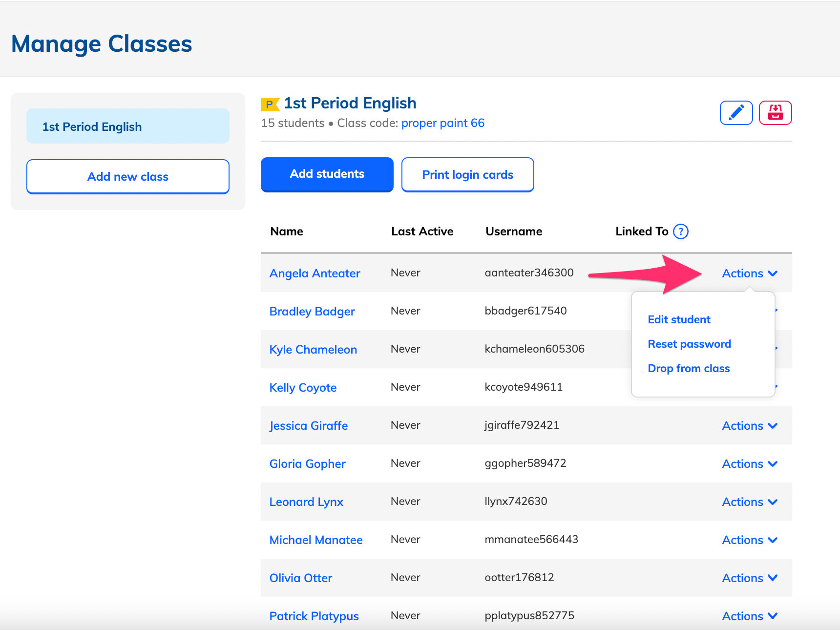
Task: Click the Print login cards button
Action: [x=468, y=174]
